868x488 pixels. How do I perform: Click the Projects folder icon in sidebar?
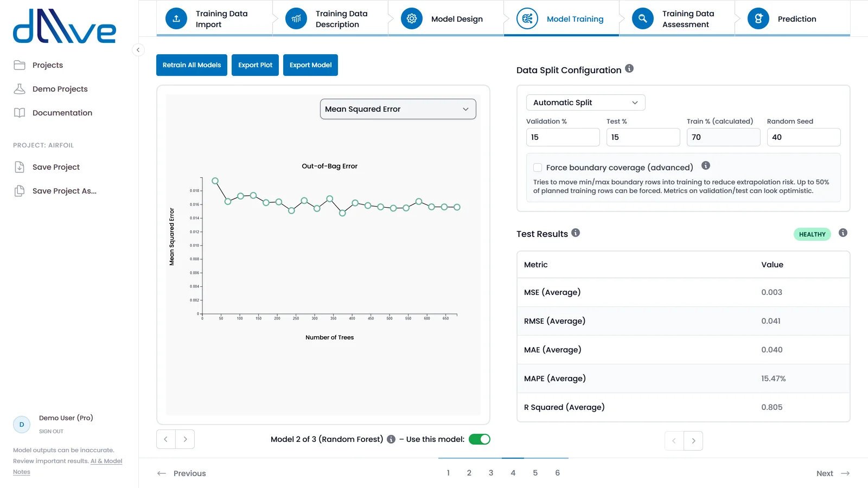click(20, 65)
